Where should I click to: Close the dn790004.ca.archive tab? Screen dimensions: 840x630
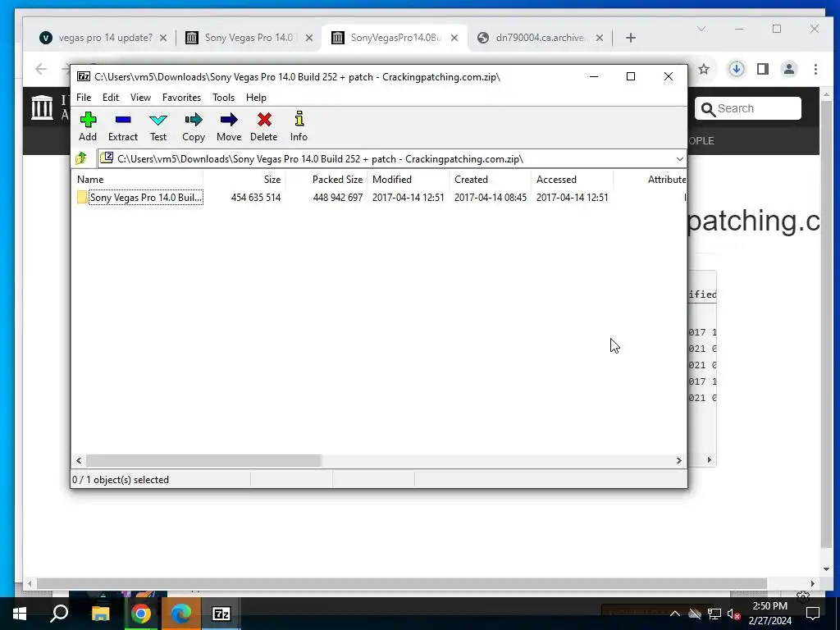pyautogui.click(x=600, y=38)
